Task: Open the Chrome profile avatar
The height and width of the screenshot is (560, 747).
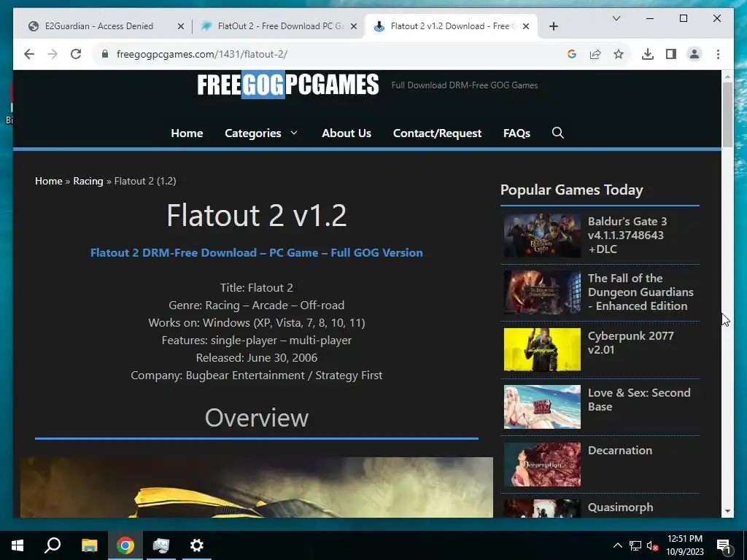Action: (694, 54)
